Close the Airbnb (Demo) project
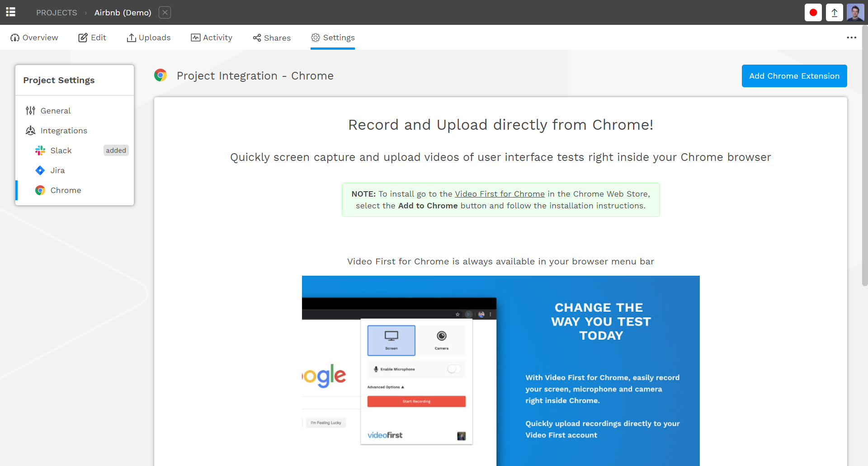 pyautogui.click(x=165, y=12)
